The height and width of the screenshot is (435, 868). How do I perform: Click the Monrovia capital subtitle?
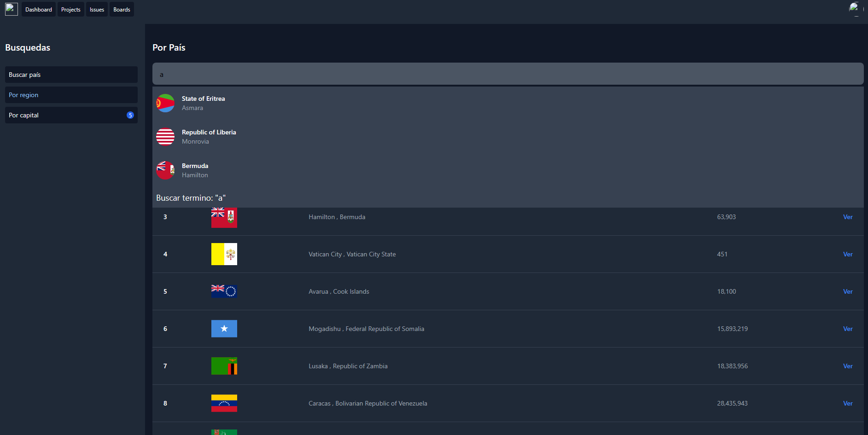click(195, 141)
